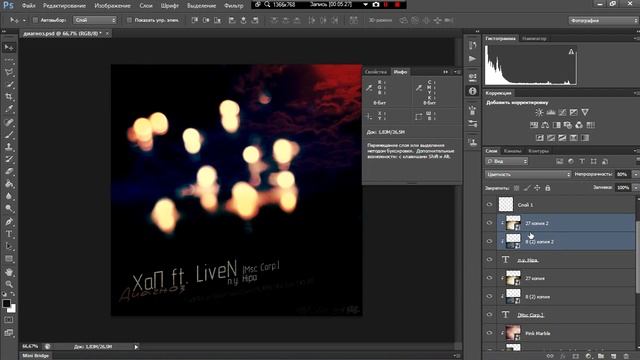The width and height of the screenshot is (640, 360).
Task: Expand the Info panel options menu
Action: click(457, 72)
